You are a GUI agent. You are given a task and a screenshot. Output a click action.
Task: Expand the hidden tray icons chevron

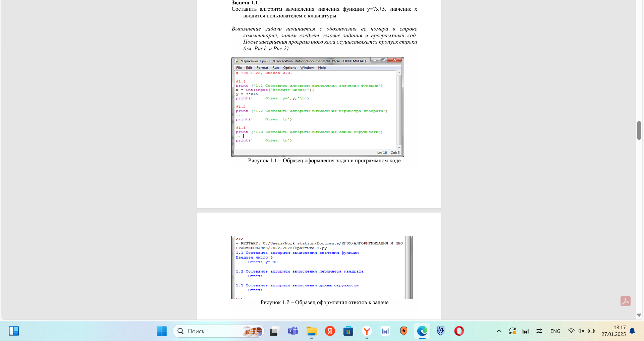click(499, 331)
